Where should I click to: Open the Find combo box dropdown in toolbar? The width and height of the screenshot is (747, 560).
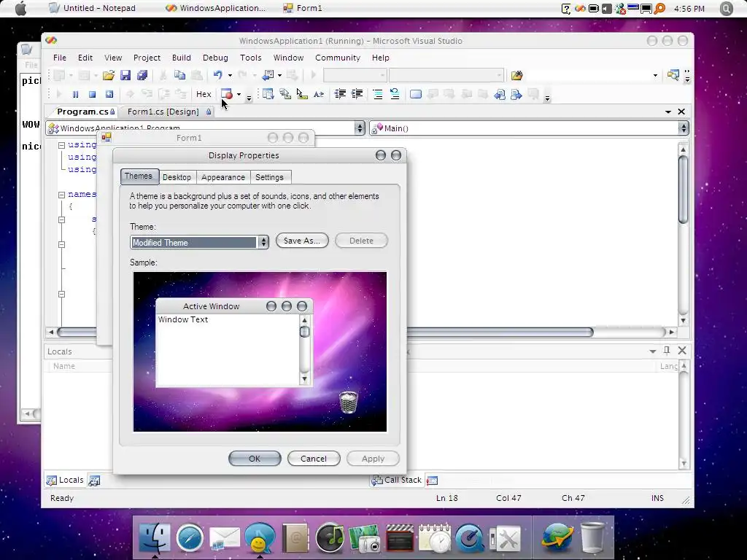click(x=655, y=75)
